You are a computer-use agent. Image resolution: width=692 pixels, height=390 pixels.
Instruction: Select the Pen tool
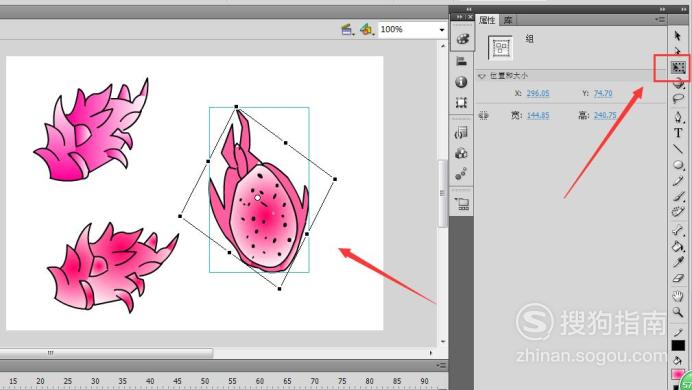pos(678,116)
